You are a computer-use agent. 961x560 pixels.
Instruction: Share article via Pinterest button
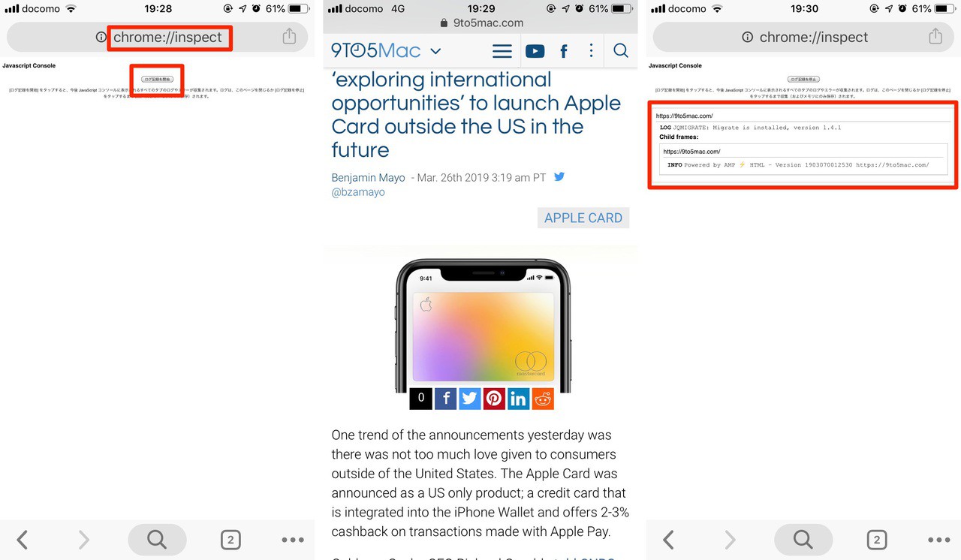(494, 399)
